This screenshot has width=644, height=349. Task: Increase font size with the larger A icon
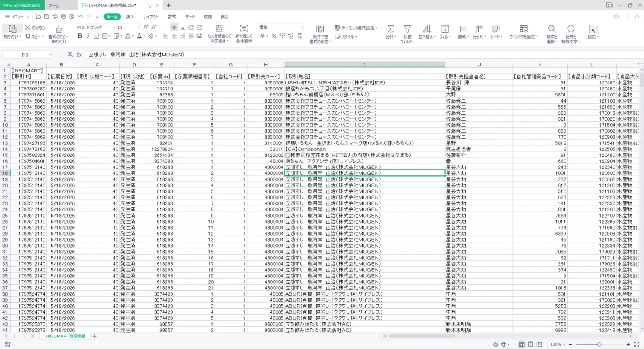point(146,27)
